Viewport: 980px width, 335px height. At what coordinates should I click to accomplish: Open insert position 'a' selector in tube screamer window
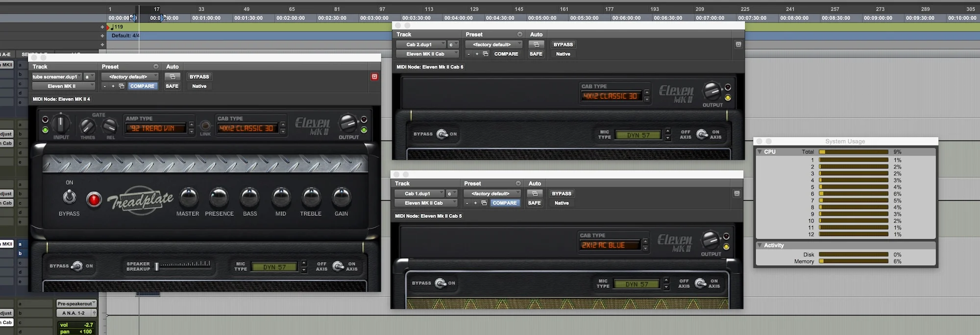tap(89, 76)
